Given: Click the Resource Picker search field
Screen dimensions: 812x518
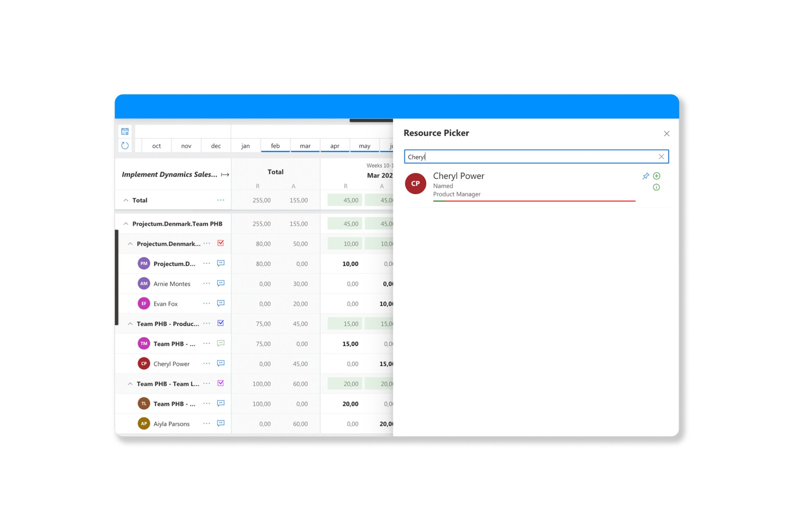Looking at the screenshot, I should (x=530, y=157).
